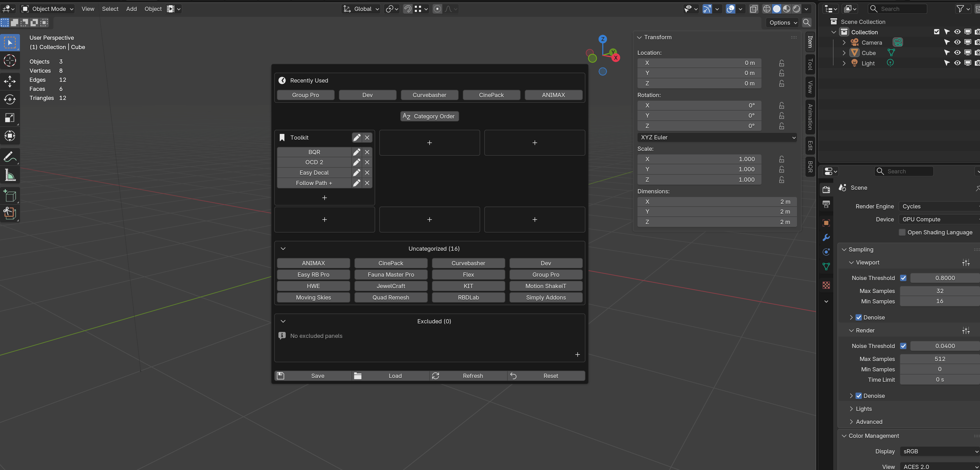The height and width of the screenshot is (470, 980).
Task: Click the outliner Search field
Action: (898, 9)
